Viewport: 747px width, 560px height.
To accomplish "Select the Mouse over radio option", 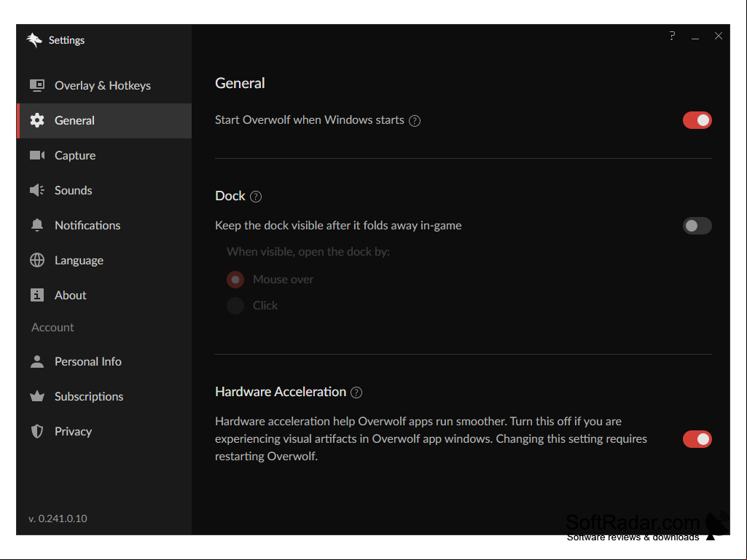I will pyautogui.click(x=235, y=280).
